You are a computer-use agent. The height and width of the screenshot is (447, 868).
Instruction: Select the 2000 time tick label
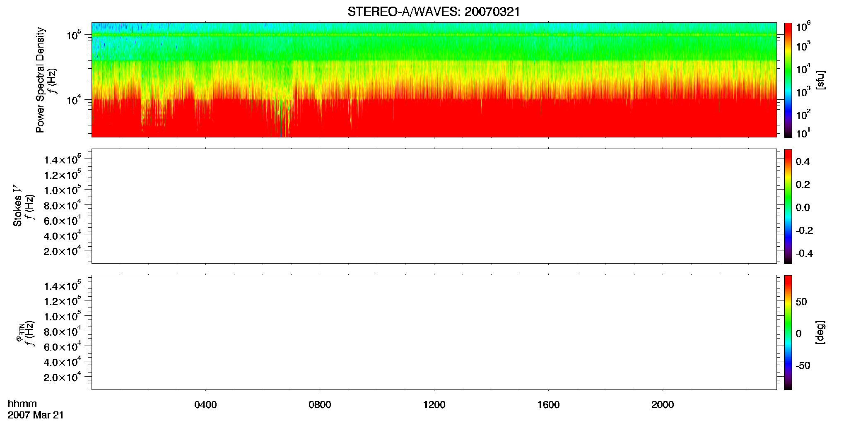click(663, 405)
